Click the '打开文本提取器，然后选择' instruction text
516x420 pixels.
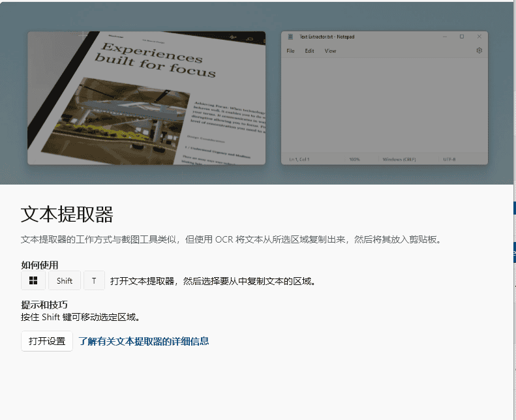(213, 281)
